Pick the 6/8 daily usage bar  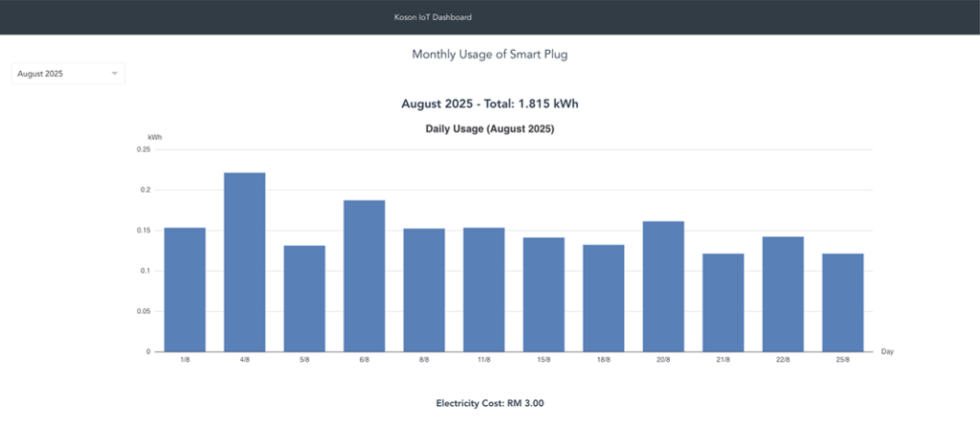pos(364,276)
